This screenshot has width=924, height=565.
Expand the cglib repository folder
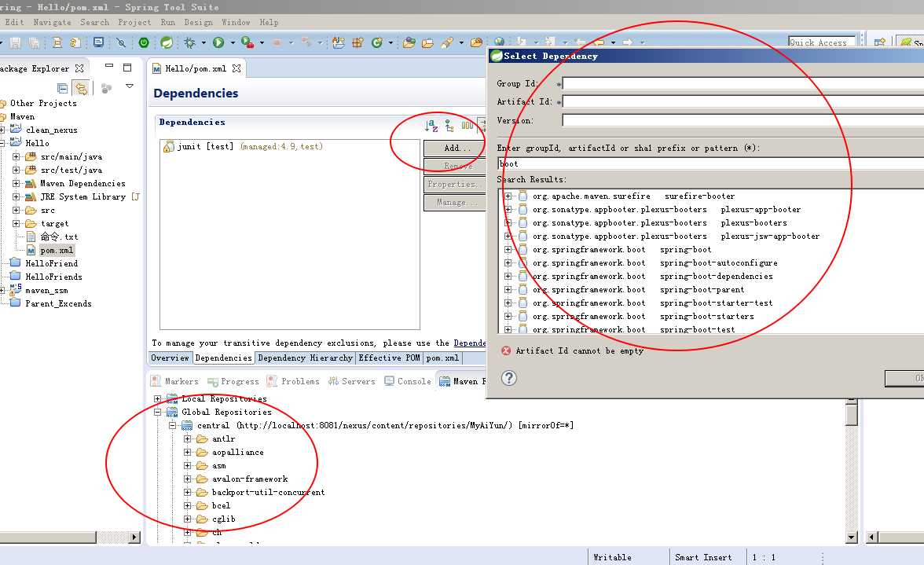click(187, 519)
